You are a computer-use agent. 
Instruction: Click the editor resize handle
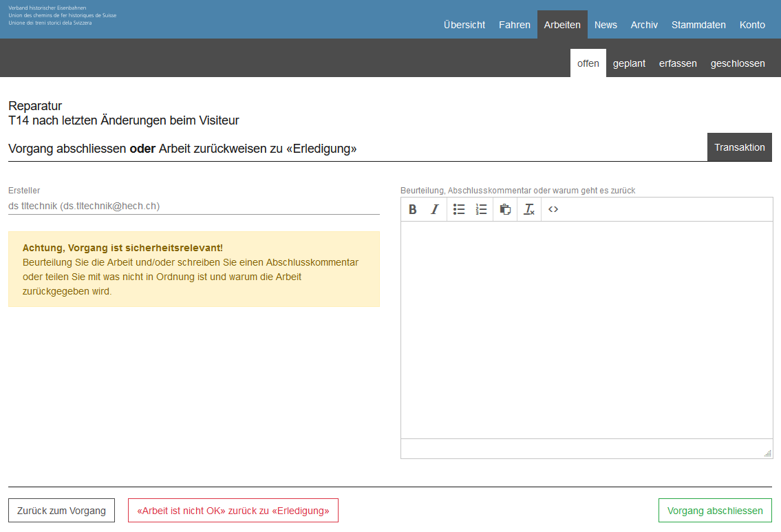[x=767, y=453]
